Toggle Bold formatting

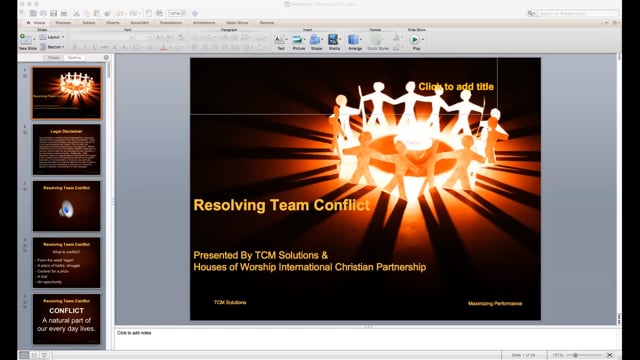pyautogui.click(x=75, y=47)
